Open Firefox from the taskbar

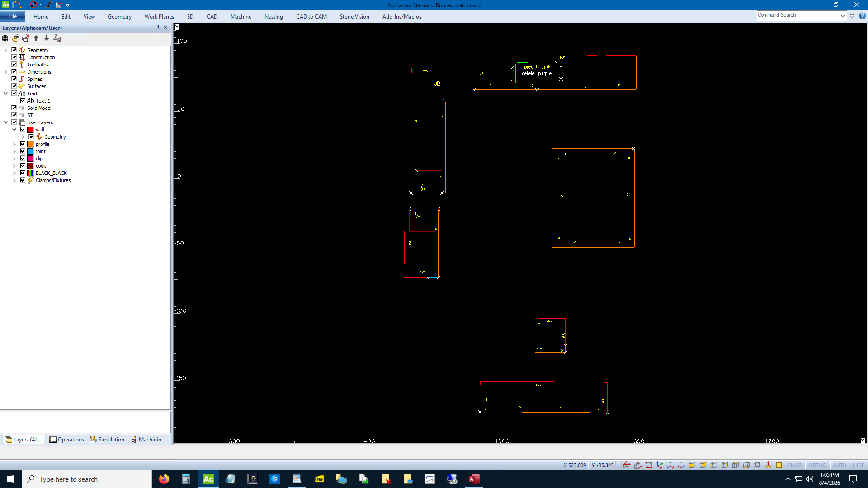click(x=164, y=479)
